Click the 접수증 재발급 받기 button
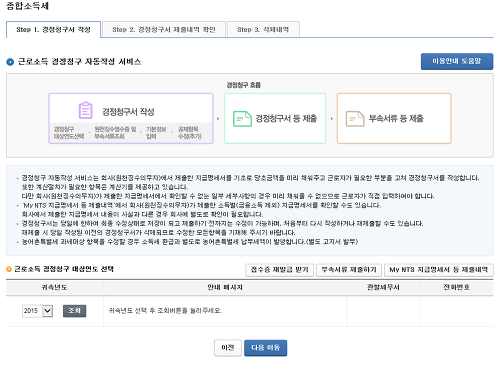Image resolution: width=500 pixels, height=365 pixels. 280,270
